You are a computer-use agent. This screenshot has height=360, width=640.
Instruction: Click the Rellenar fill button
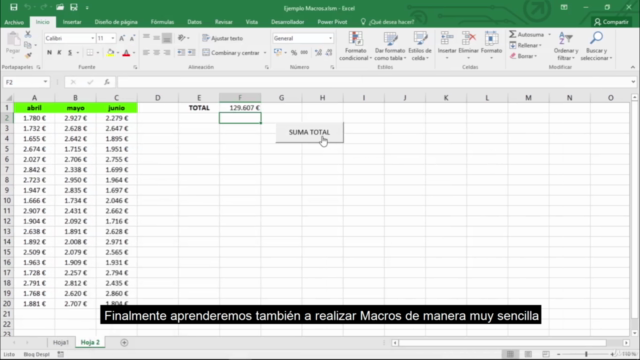click(x=526, y=45)
